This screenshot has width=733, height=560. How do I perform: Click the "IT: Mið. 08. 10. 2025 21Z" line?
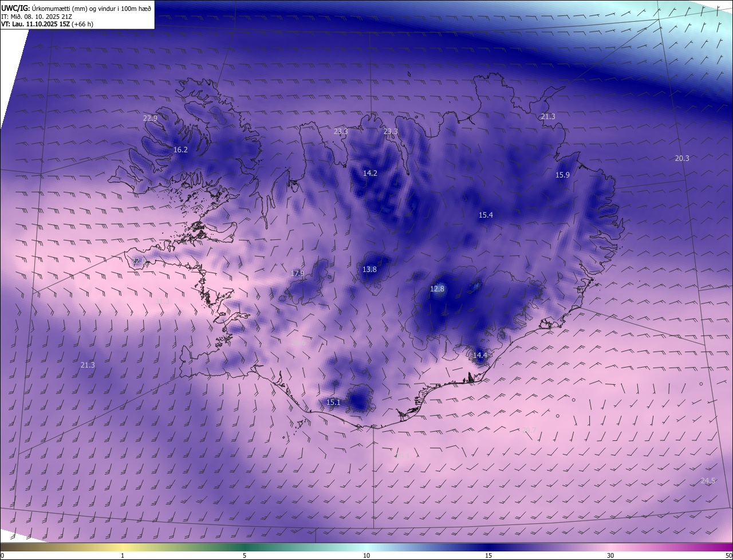pos(37,17)
